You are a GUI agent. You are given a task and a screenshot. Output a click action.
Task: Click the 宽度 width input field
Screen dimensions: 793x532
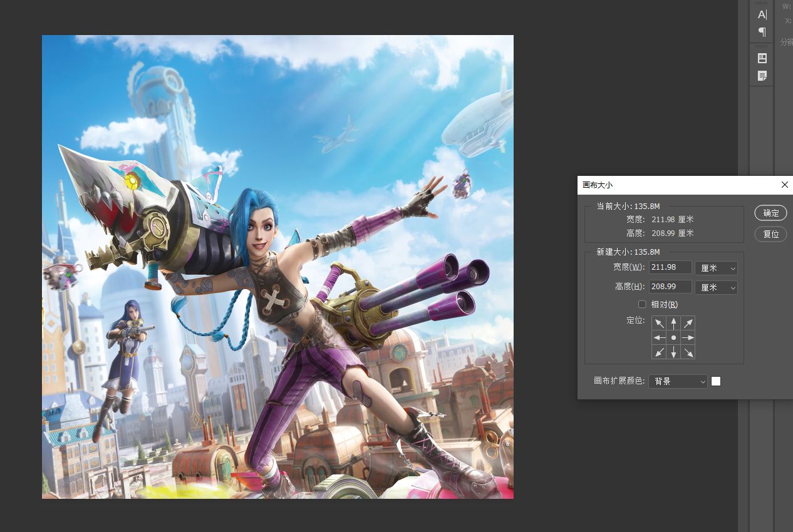point(670,268)
